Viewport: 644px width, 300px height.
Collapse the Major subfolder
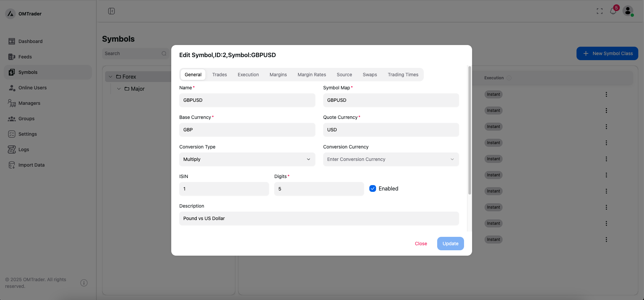tap(119, 89)
